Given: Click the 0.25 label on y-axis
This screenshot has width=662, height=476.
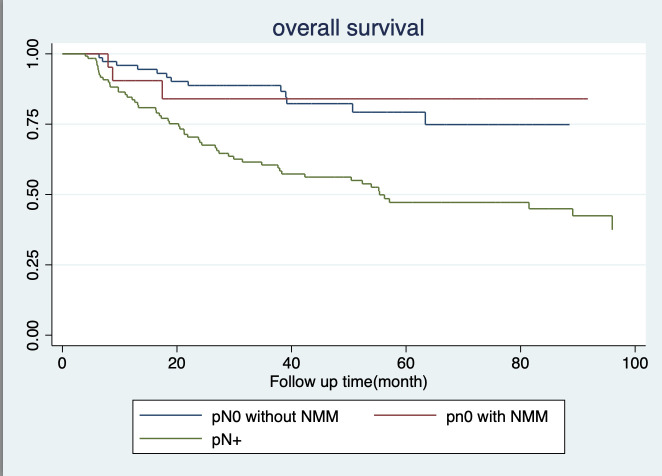Looking at the screenshot, I should (x=33, y=265).
